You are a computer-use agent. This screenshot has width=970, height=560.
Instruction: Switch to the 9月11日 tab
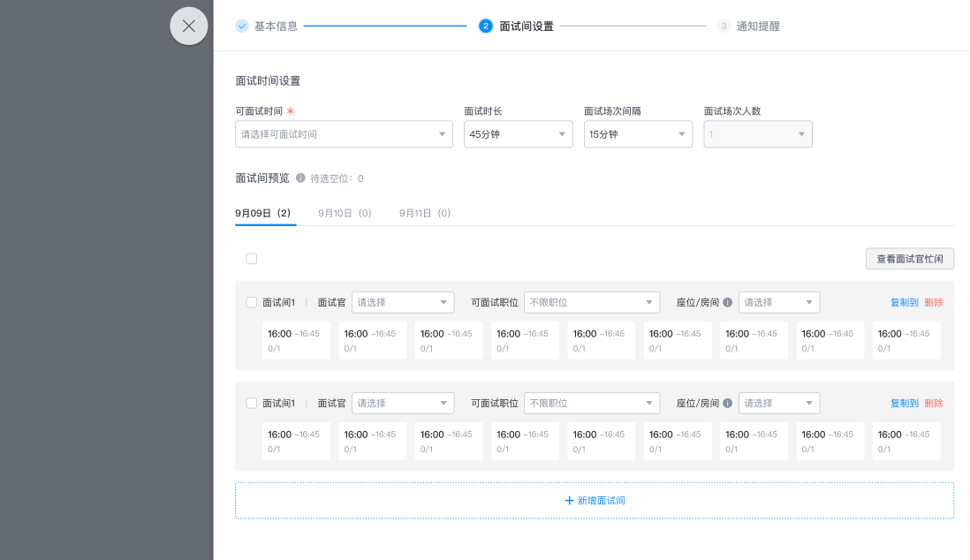tap(425, 213)
